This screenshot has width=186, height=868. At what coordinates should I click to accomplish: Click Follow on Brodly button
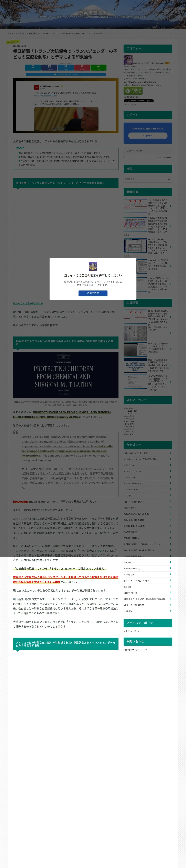click(133, 91)
